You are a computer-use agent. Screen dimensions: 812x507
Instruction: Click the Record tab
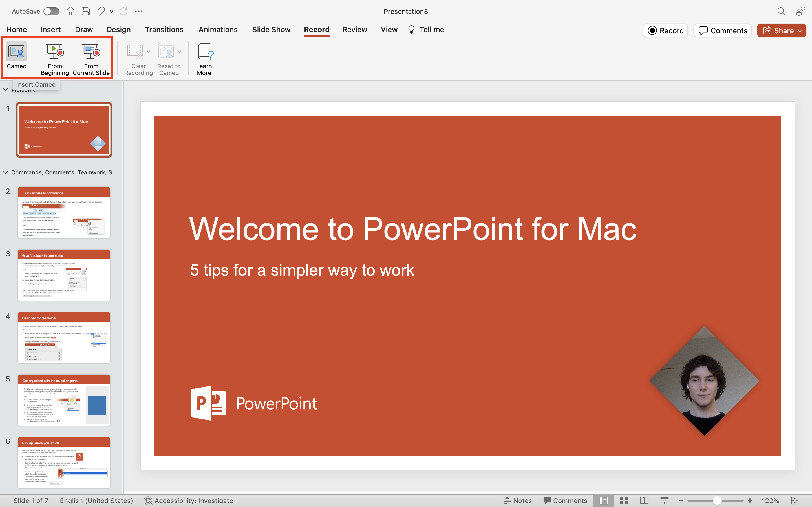pyautogui.click(x=316, y=29)
